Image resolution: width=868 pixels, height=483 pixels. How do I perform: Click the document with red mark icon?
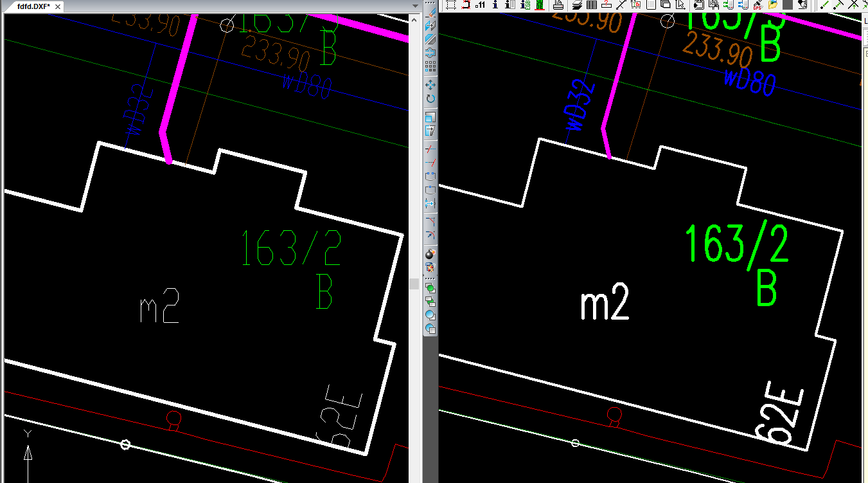click(636, 5)
